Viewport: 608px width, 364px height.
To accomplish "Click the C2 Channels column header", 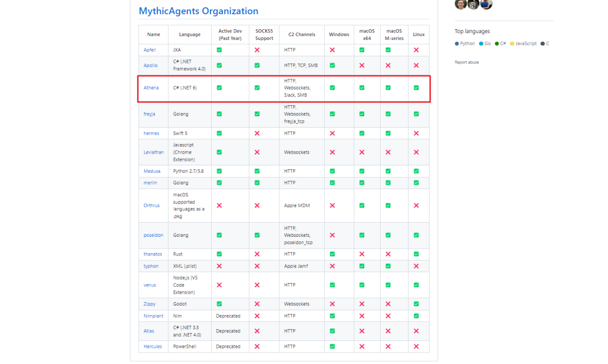I will (302, 34).
